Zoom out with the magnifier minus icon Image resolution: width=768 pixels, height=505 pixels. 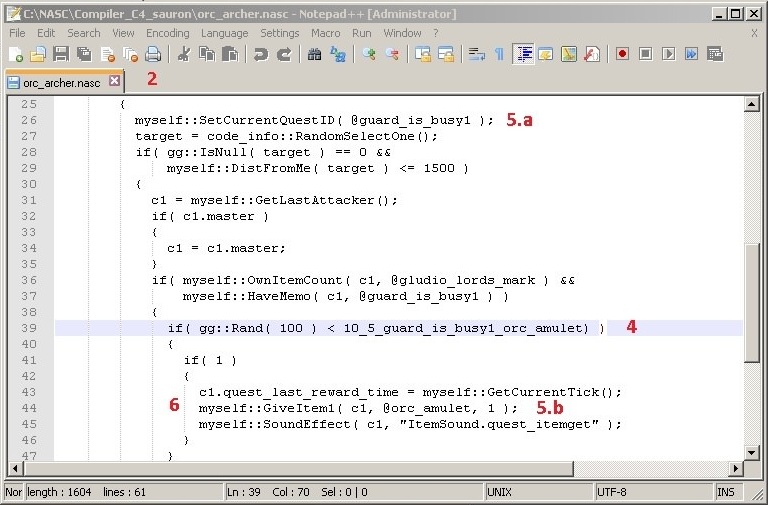(392, 54)
